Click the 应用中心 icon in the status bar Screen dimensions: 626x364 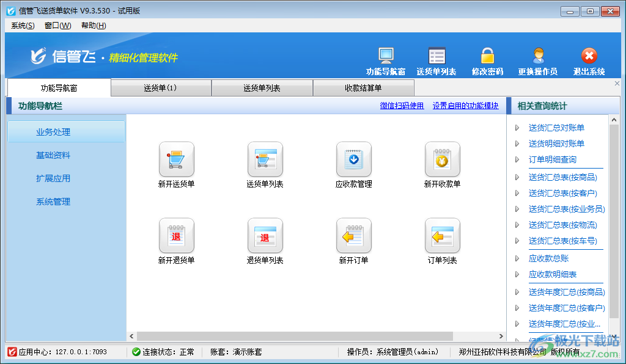[x=12, y=352]
